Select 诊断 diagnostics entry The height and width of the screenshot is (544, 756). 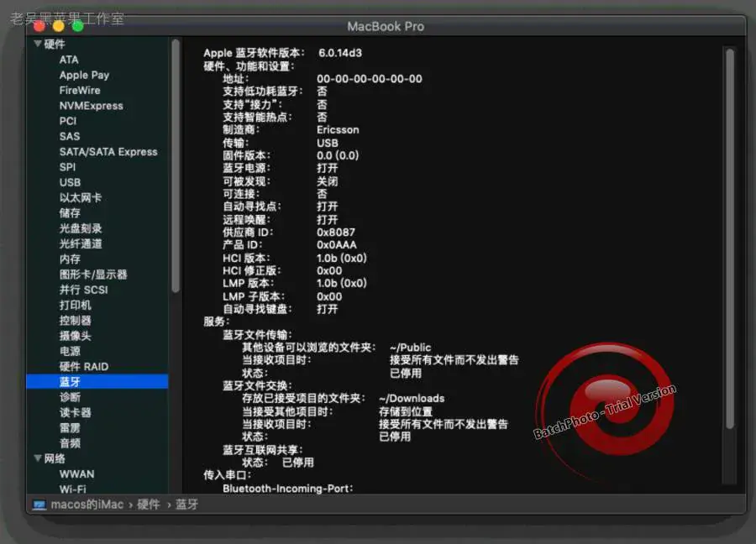[70, 398]
